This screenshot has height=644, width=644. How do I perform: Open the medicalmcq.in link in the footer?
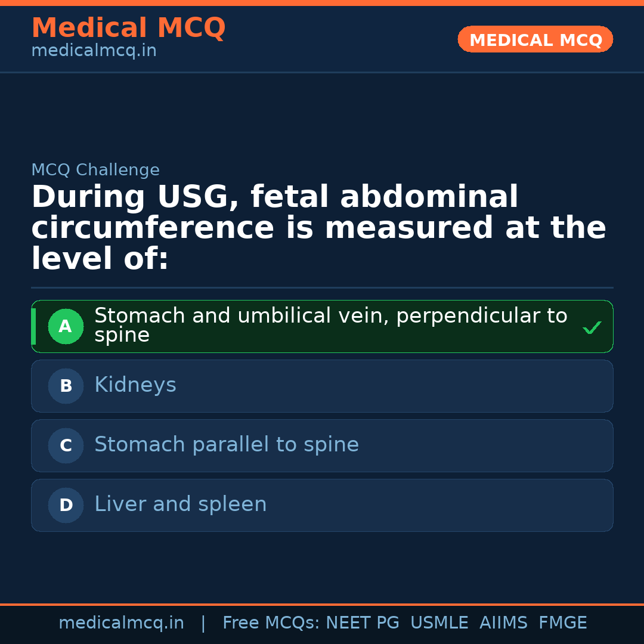point(121,623)
